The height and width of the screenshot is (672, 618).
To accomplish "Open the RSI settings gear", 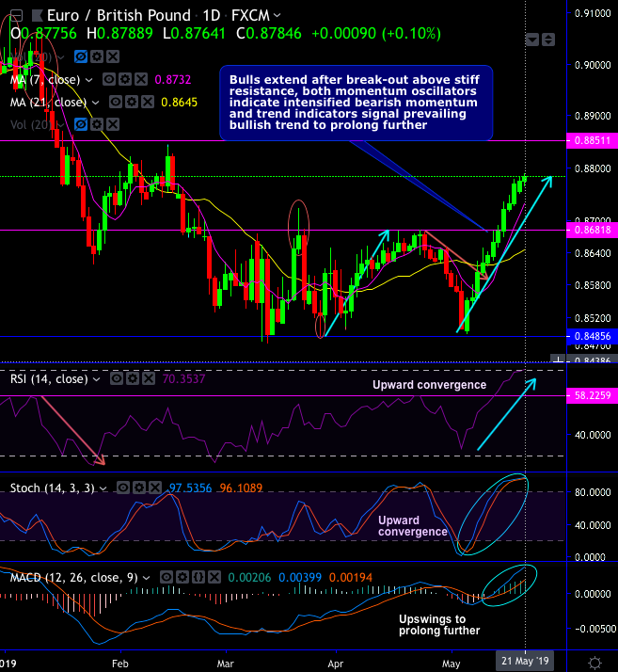I will click(x=133, y=379).
